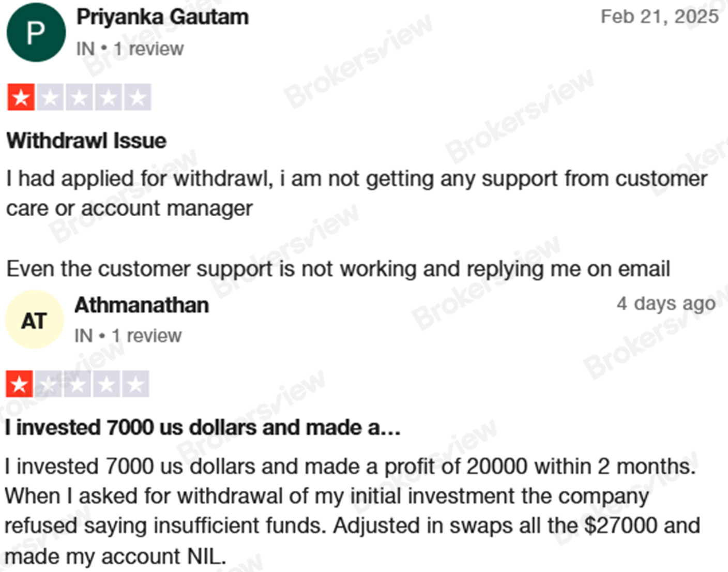Image resolution: width=728 pixels, height=572 pixels.
Task: Click Athmanathan's yellow AT avatar
Action: click(34, 320)
